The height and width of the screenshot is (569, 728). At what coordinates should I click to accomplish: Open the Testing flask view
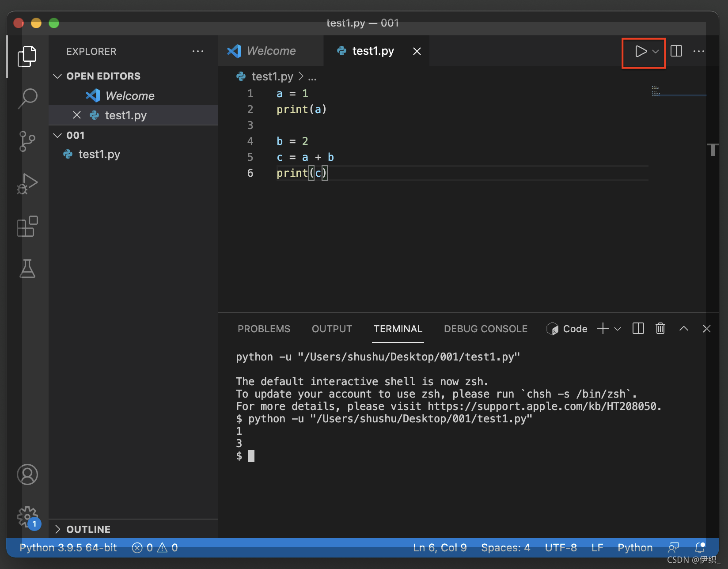click(x=27, y=269)
